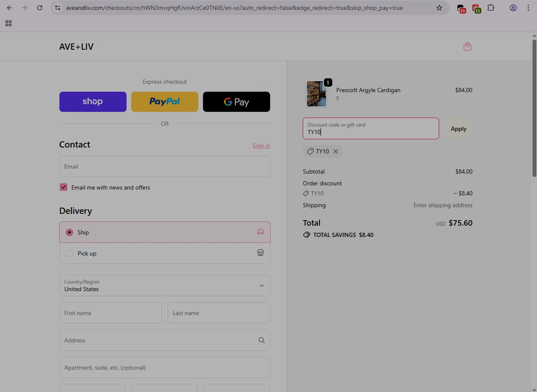Open site information icon in address bar
This screenshot has width=537, height=392.
(x=58, y=8)
